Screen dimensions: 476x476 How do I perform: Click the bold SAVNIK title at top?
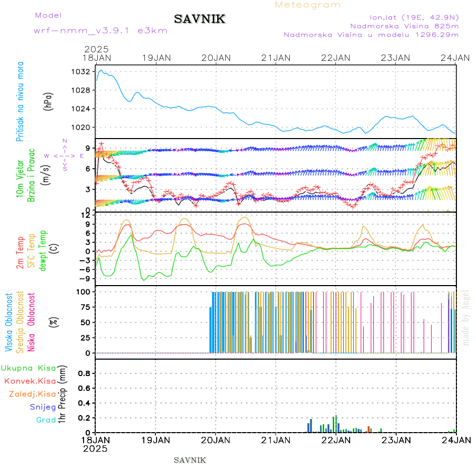199,20
